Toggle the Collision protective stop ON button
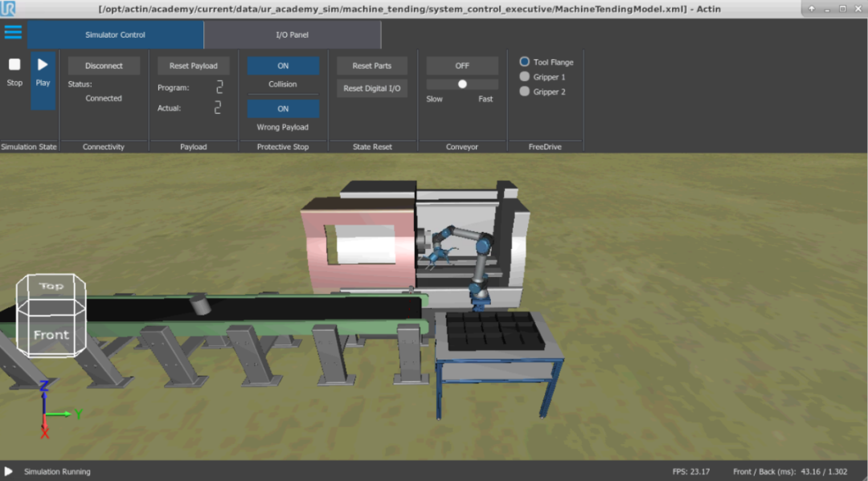 coord(283,65)
